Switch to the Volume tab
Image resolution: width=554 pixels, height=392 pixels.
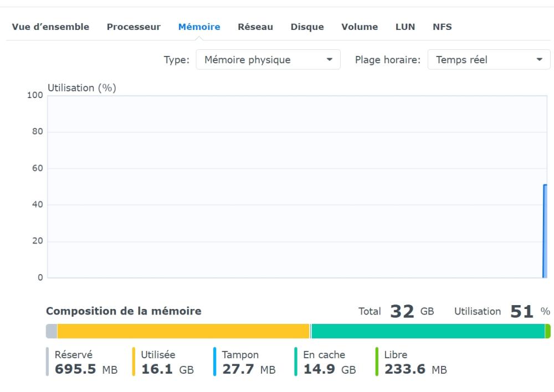click(x=360, y=27)
